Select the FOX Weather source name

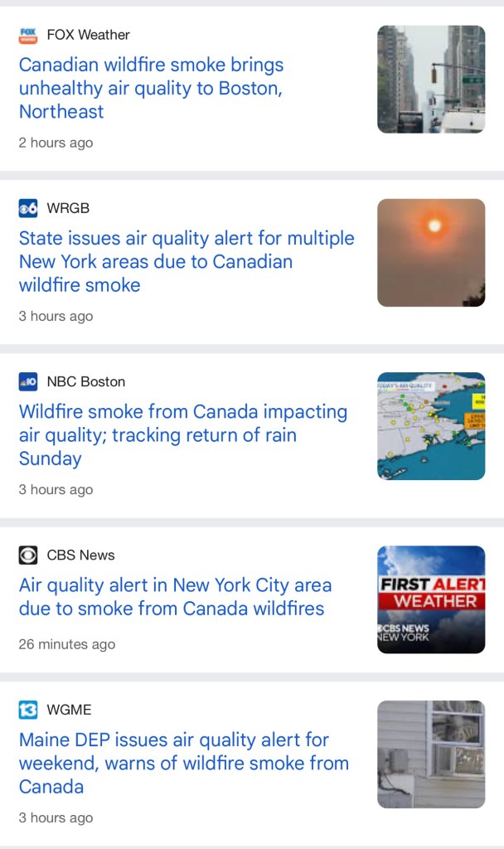point(88,35)
